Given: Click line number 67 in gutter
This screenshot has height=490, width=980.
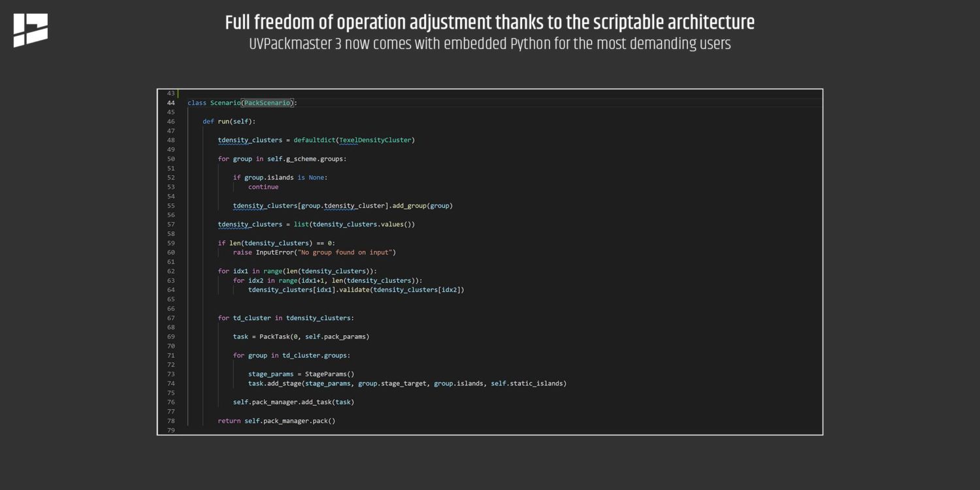Looking at the screenshot, I should pos(171,318).
